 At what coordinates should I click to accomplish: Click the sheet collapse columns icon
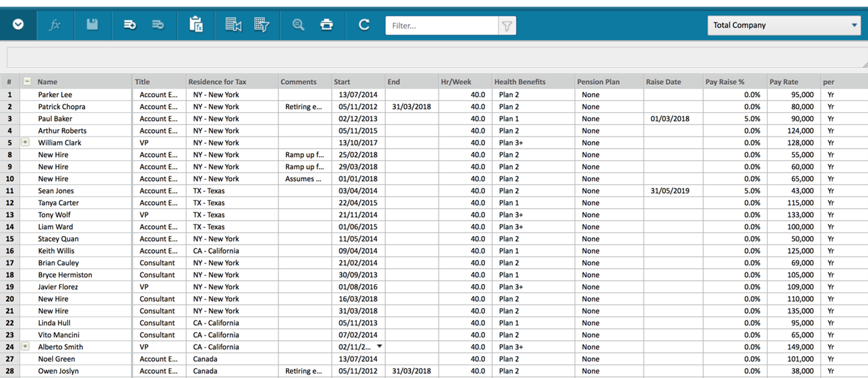[233, 25]
